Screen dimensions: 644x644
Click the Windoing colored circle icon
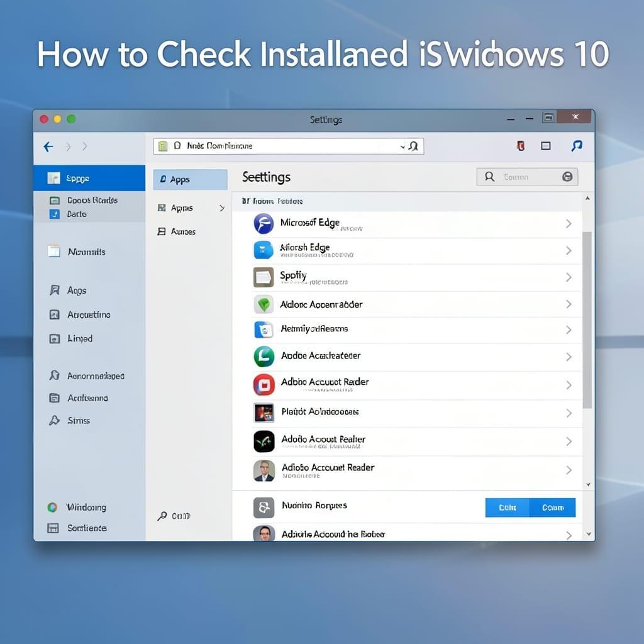[x=52, y=508]
